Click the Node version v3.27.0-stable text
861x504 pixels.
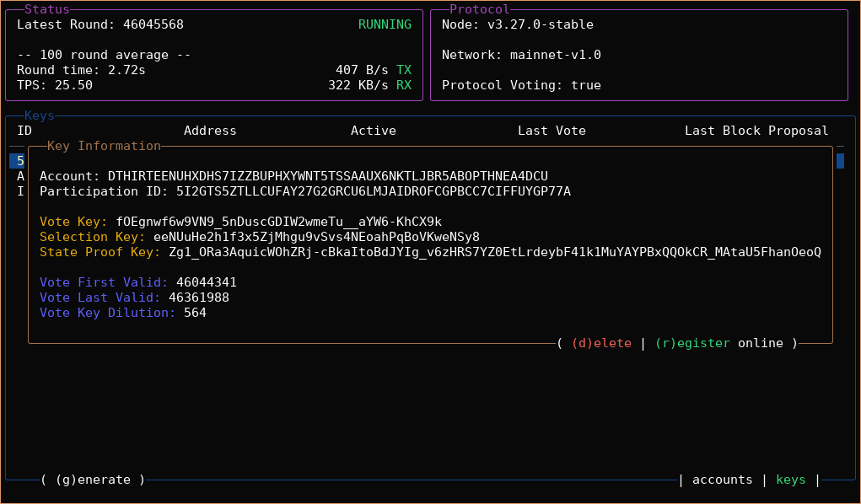(540, 24)
